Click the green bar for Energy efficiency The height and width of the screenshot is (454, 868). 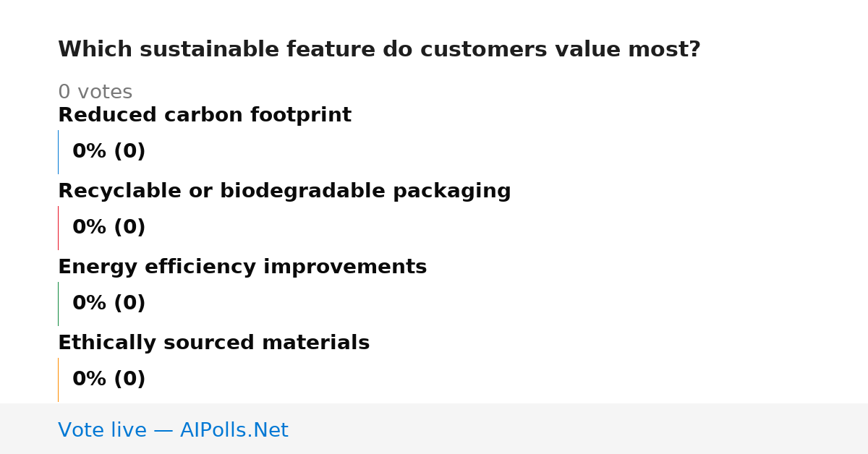58,304
